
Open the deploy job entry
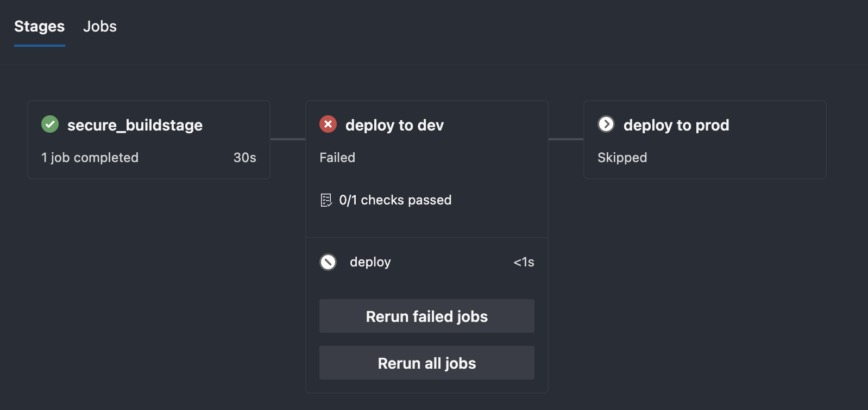[370, 262]
